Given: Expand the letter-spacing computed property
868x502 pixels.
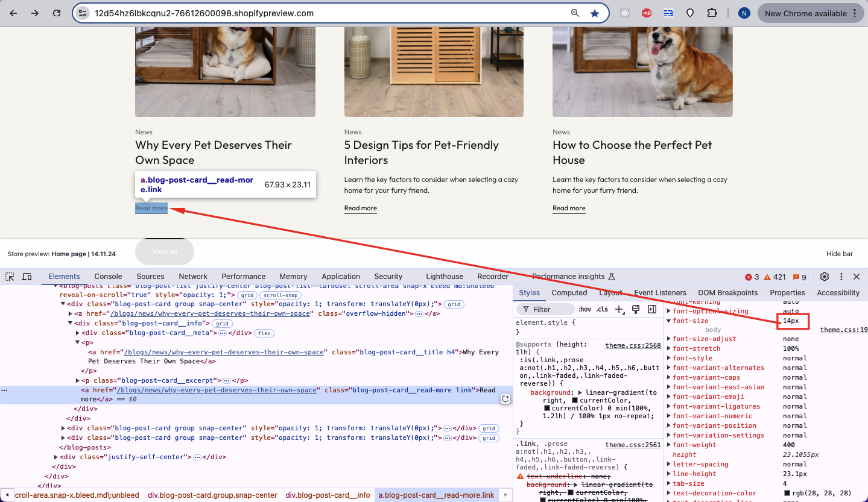Looking at the screenshot, I should click(668, 464).
